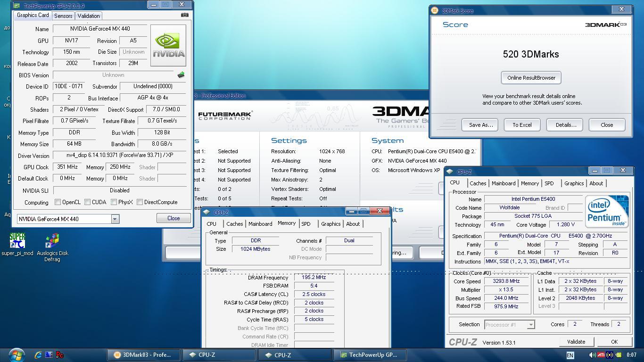Click OK button in CPU-Z
The image size is (644, 362).
(x=614, y=342)
